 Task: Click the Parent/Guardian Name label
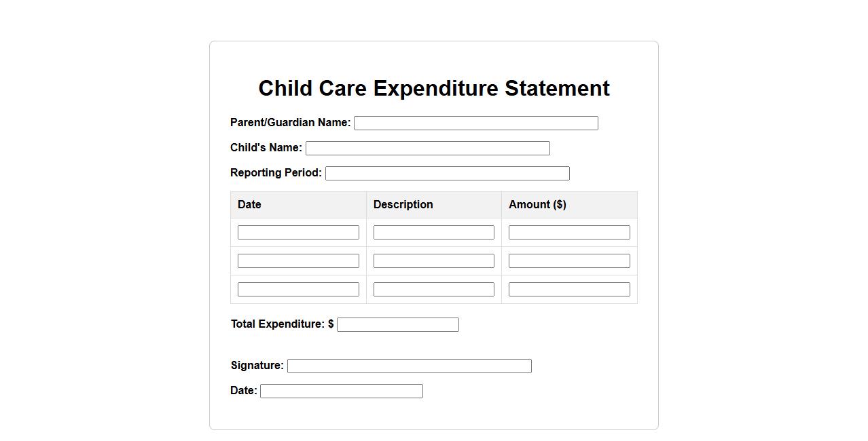290,123
